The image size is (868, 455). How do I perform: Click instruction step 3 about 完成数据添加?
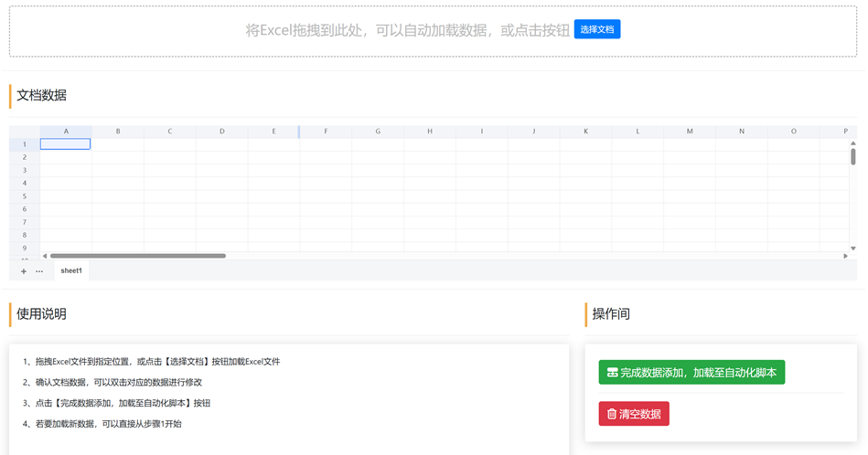click(116, 403)
